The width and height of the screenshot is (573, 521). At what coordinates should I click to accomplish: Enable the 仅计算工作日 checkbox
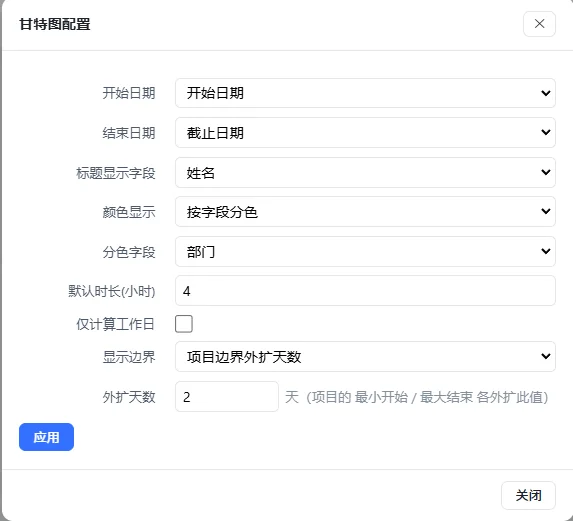(184, 324)
